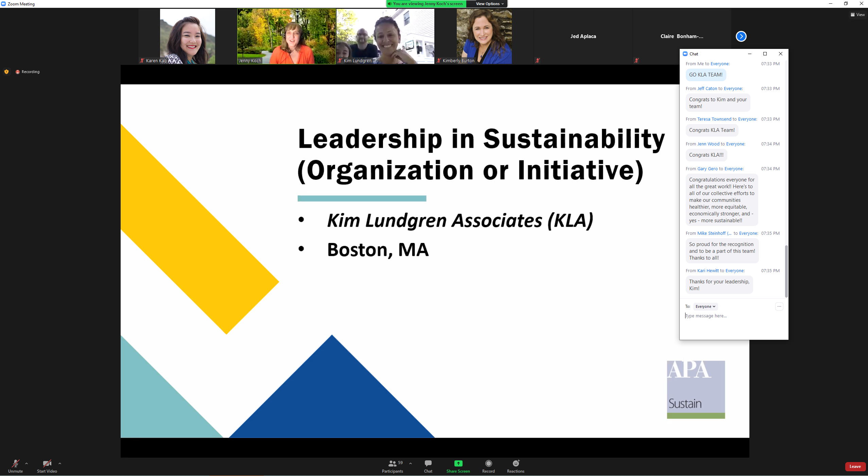Click Kim Lundgren's muted mic icon
Image resolution: width=868 pixels, height=476 pixels.
click(340, 60)
